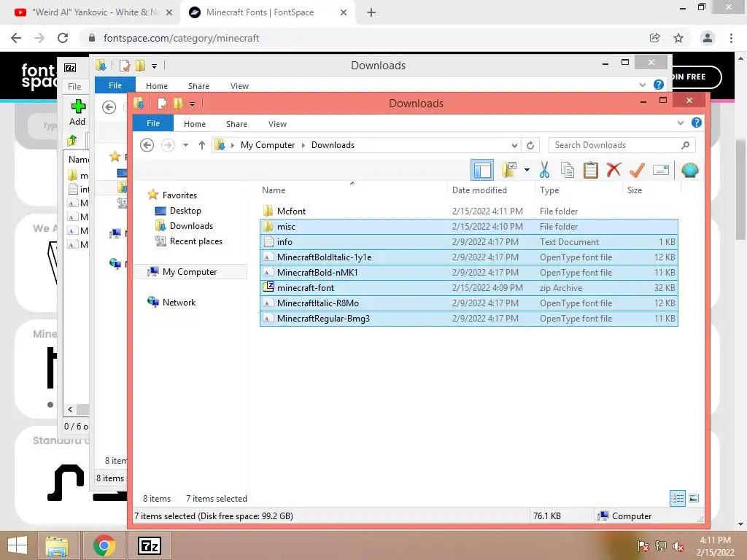Click the folder options toolbar icon

pos(508,170)
